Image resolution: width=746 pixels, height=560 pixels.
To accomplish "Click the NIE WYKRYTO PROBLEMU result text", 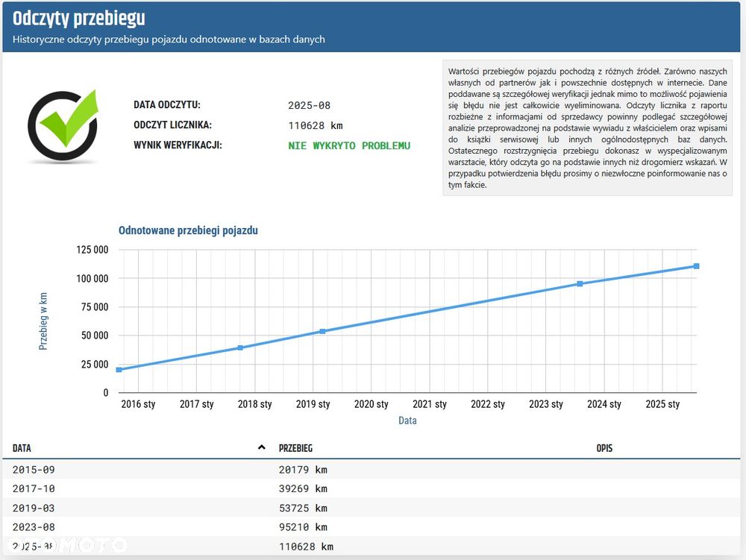I will coord(349,145).
